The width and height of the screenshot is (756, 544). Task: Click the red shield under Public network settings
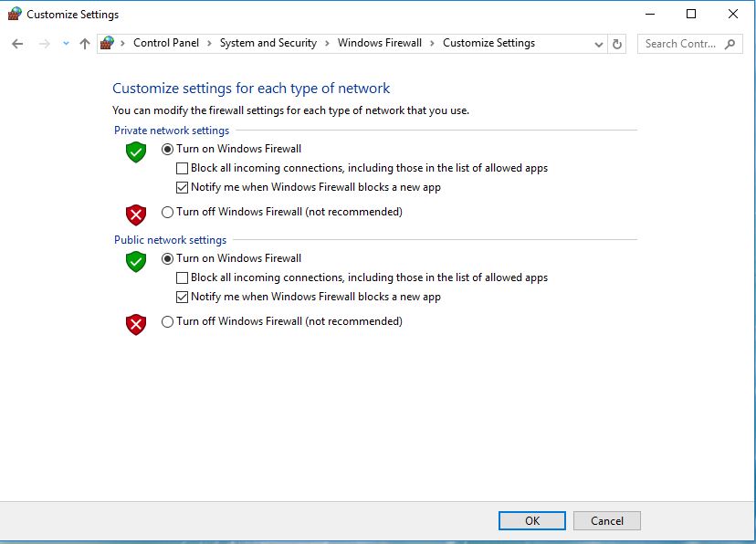tap(136, 324)
